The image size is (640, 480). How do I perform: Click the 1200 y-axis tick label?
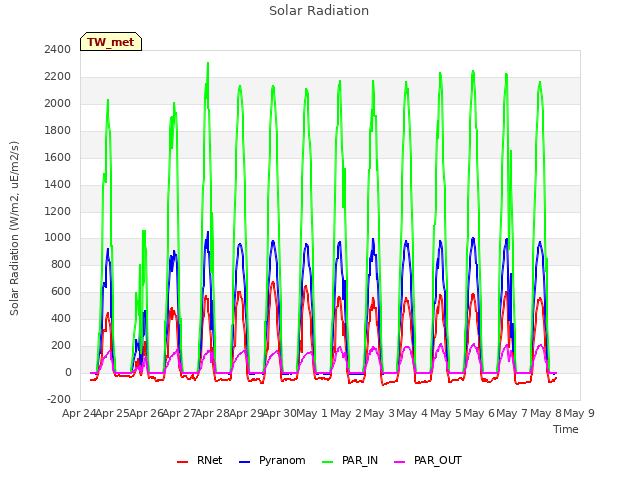[58, 211]
